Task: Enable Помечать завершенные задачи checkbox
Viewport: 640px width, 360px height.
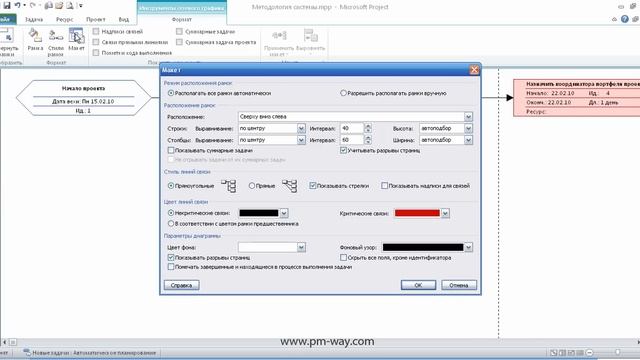Action: 171,267
